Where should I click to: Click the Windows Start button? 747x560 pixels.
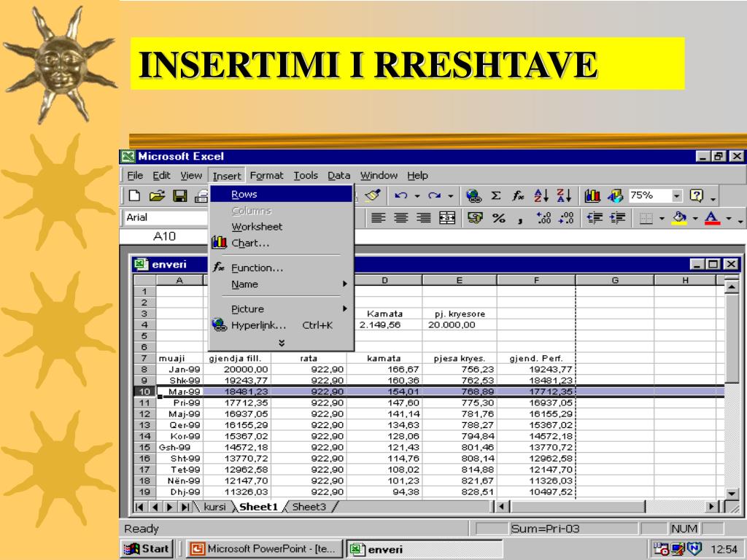[147, 549]
